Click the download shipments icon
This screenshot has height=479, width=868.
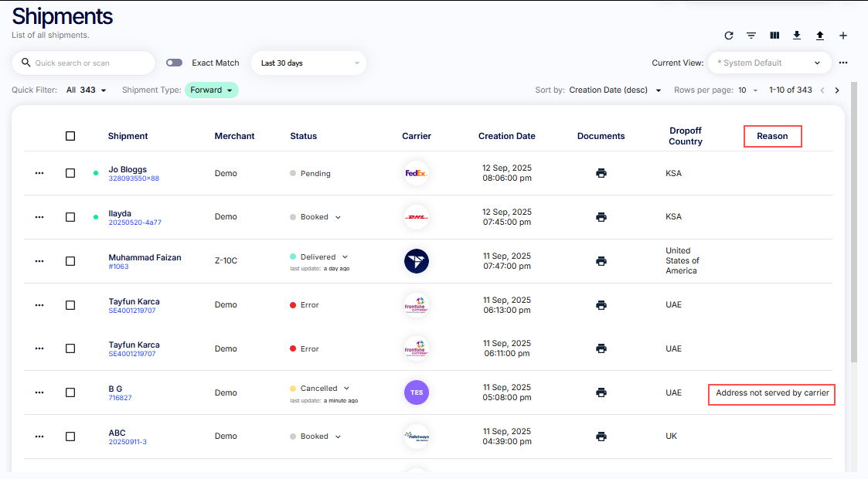(797, 36)
